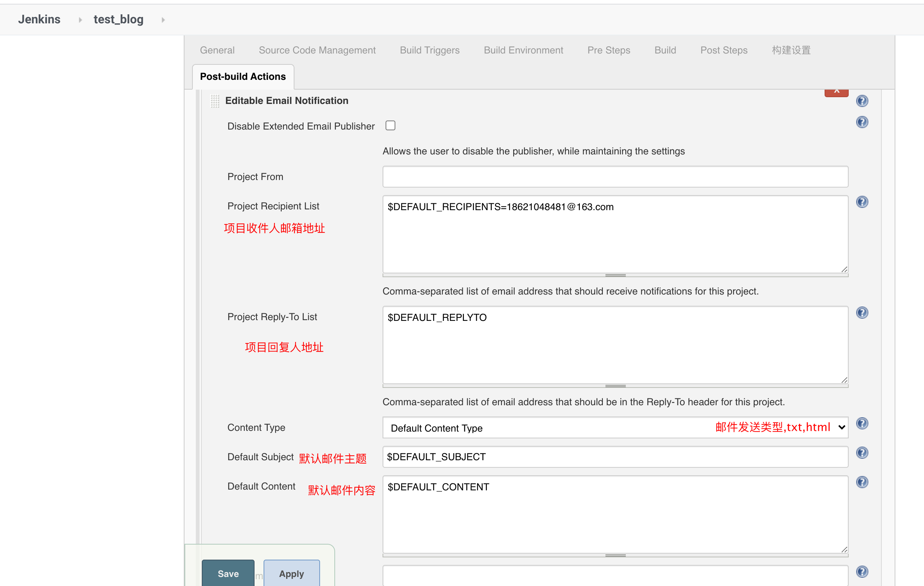
Task: Click the Save button
Action: point(228,574)
